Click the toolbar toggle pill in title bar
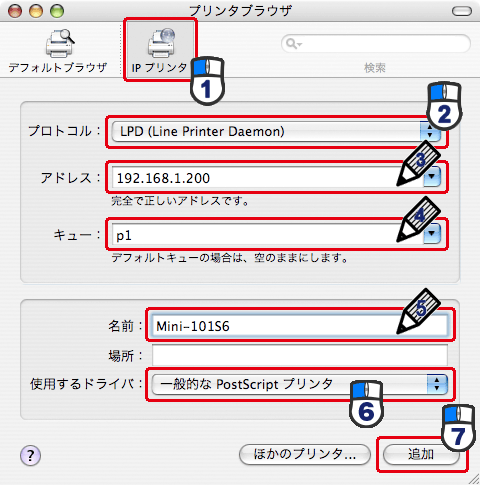 coord(461,11)
